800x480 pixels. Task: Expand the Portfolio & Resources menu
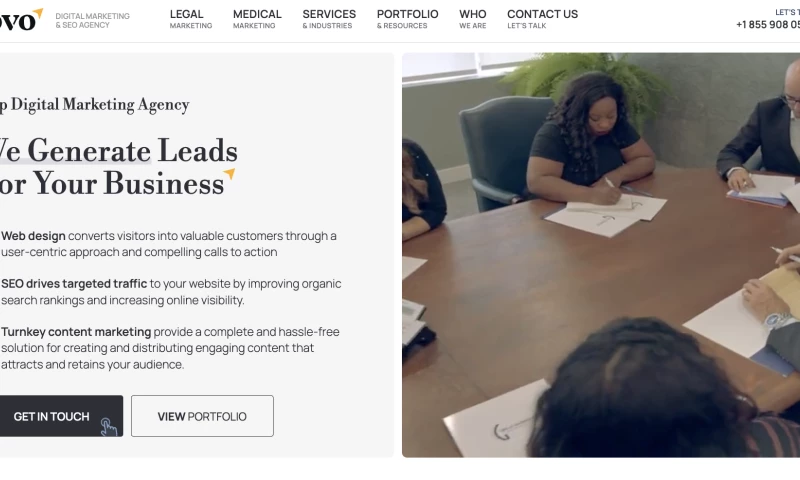coord(408,19)
